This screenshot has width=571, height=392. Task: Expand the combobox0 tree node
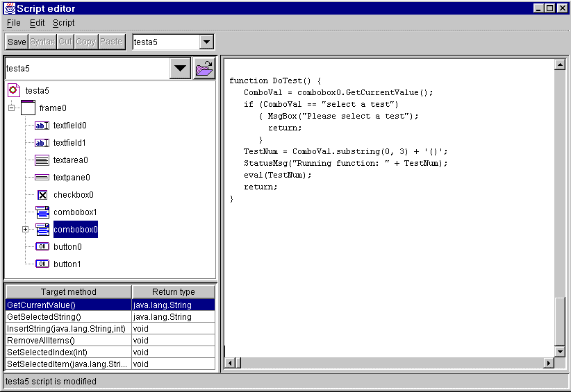point(26,230)
